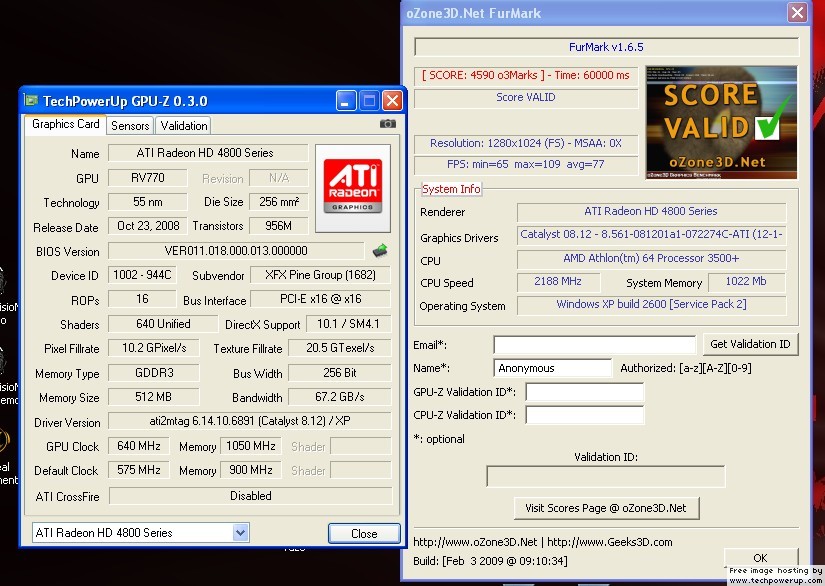This screenshot has height=586, width=825.
Task: Click the CPU-Z Validation ID field
Action: [585, 415]
